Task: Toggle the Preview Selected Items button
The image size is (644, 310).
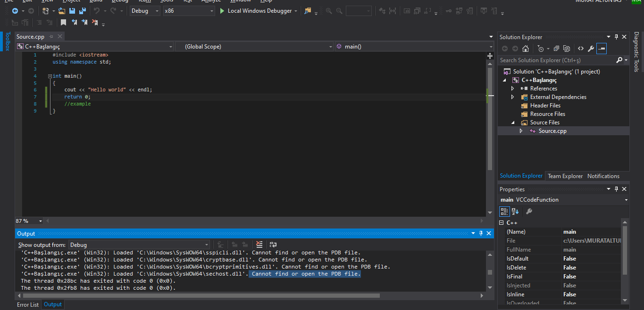Action: click(x=601, y=49)
